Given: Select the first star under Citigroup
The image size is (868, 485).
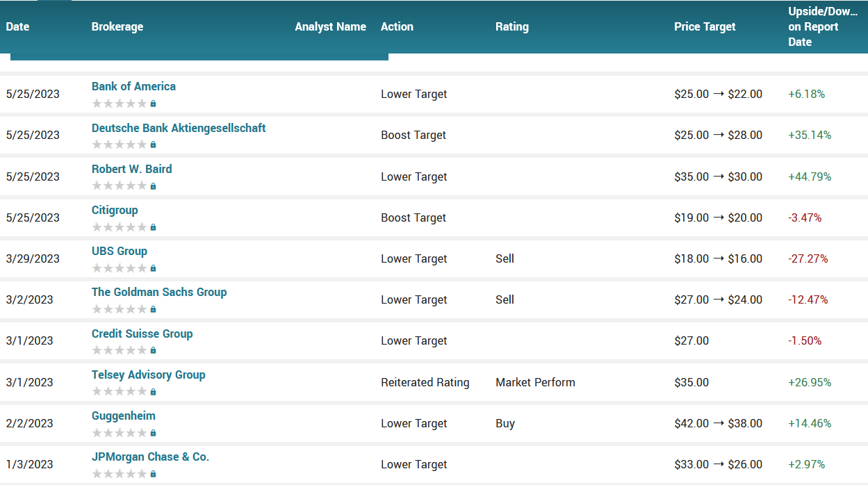Looking at the screenshot, I should point(95,227).
